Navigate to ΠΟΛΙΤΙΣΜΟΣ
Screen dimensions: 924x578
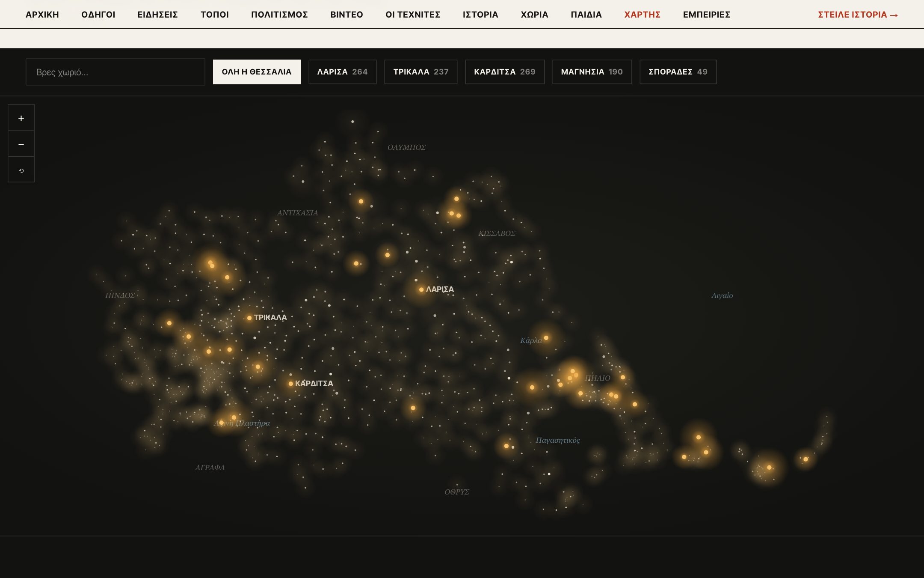(x=279, y=15)
